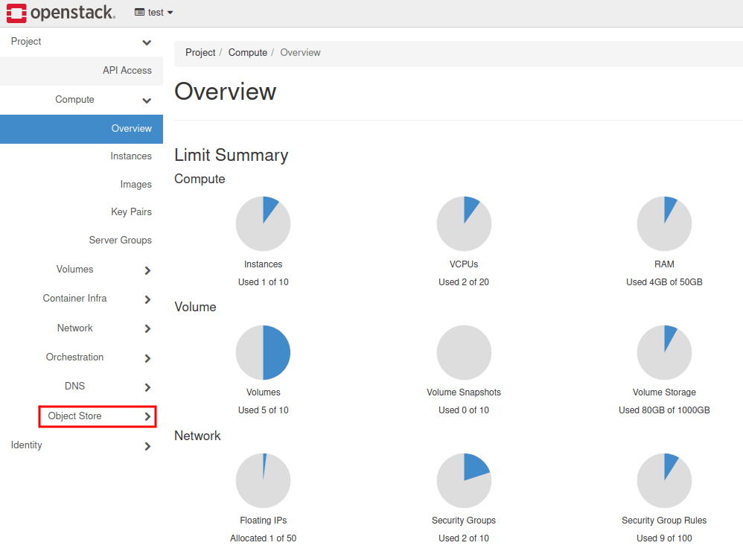
Task: Click the OpenStack logo
Action: point(60,13)
